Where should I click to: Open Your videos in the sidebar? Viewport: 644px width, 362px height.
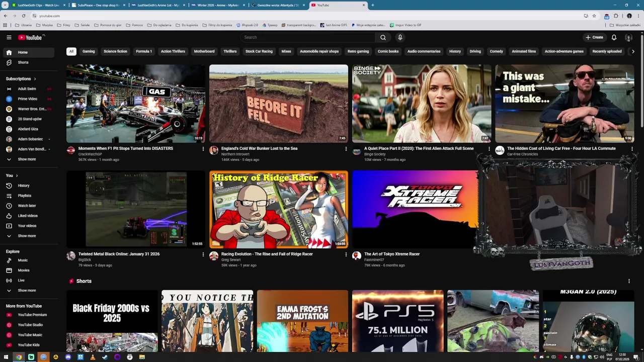[29, 226]
